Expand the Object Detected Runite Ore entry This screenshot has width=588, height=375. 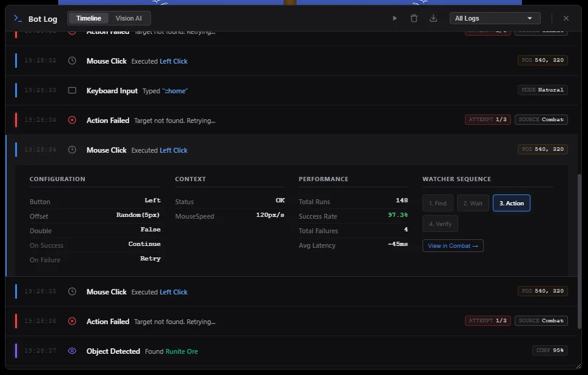[292, 351]
